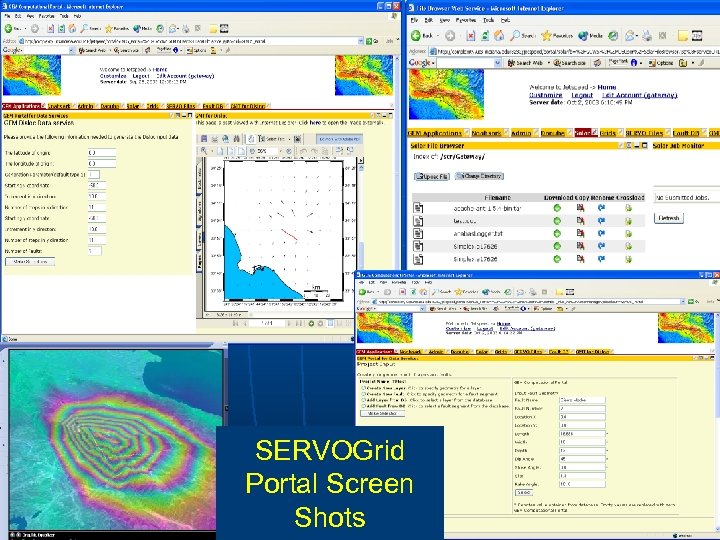Click Refresh button in Solar Job Monitor
This screenshot has width=720, height=540.
coord(669,218)
